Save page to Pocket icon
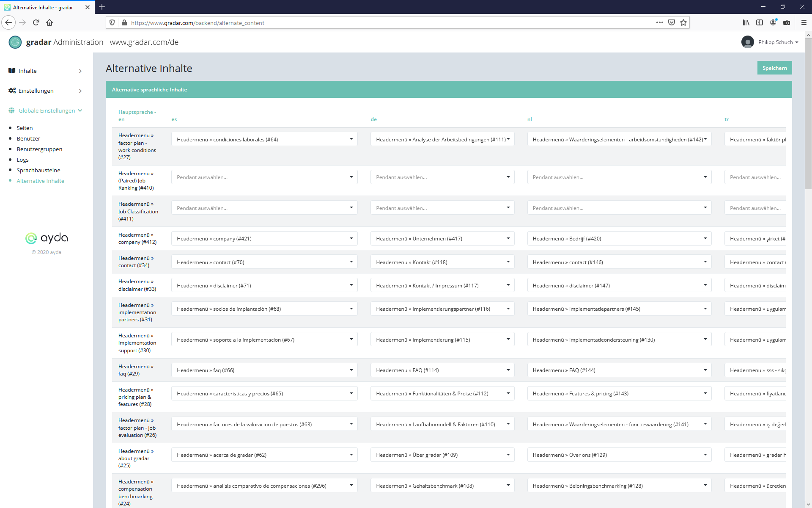 pyautogui.click(x=671, y=22)
